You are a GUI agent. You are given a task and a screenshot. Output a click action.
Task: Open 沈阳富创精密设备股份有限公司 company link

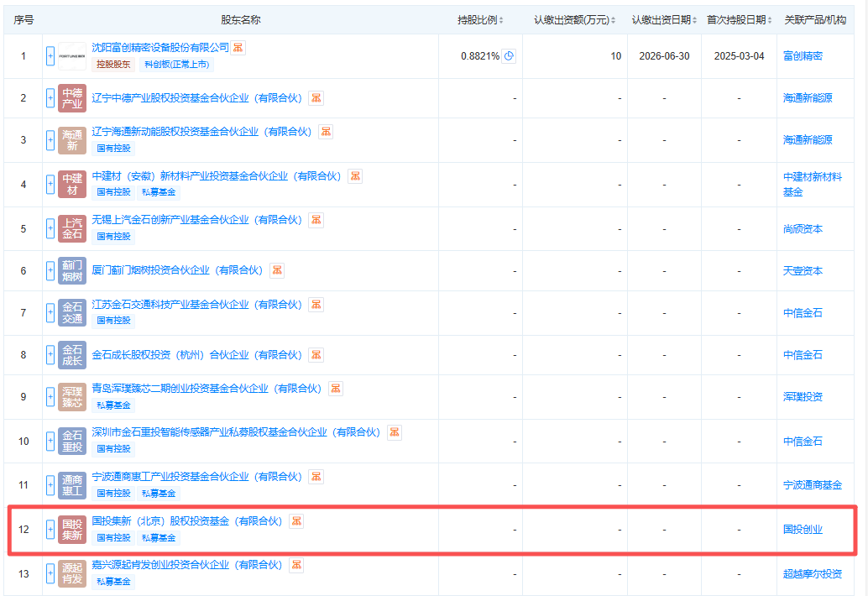[160, 48]
